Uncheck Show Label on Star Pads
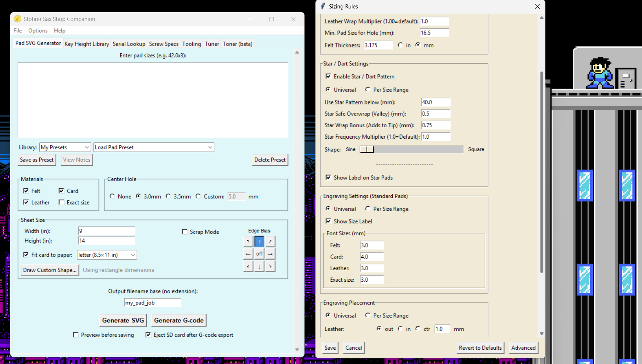This screenshot has height=364, width=642. [x=328, y=178]
